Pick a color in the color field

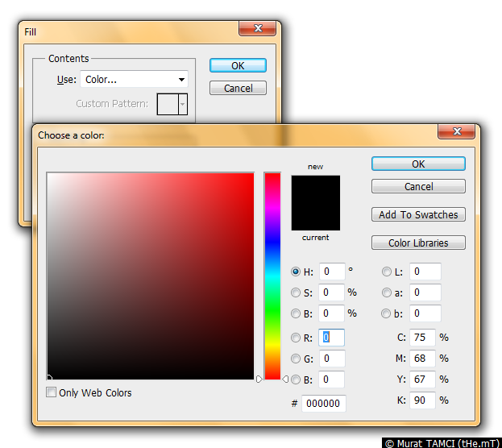(150, 276)
